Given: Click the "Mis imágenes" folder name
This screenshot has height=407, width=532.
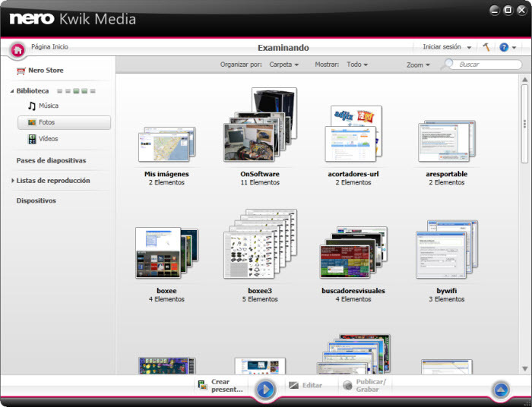Looking at the screenshot, I should coord(166,174).
